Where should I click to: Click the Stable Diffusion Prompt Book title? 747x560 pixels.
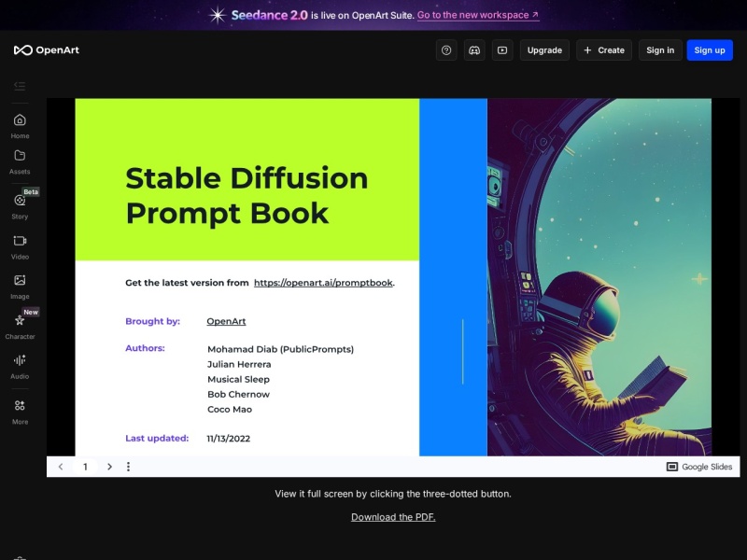[247, 195]
